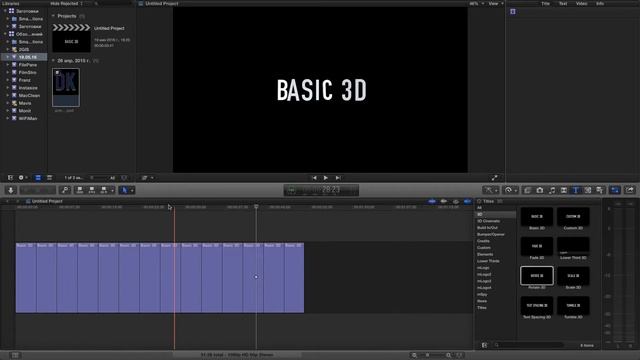The width and height of the screenshot is (640, 360).
Task: Select the Credits titles category
Action: pos(483,241)
